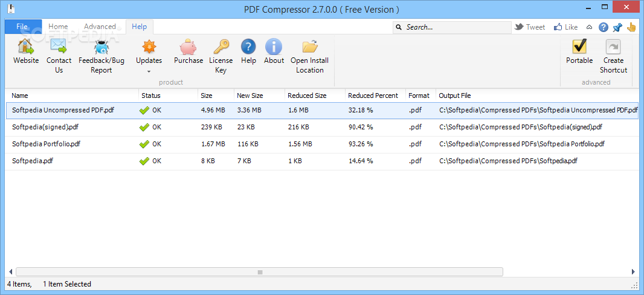Click the orange pointing hand icon
Image resolution: width=644 pixels, height=295 pixels.
(631, 27)
